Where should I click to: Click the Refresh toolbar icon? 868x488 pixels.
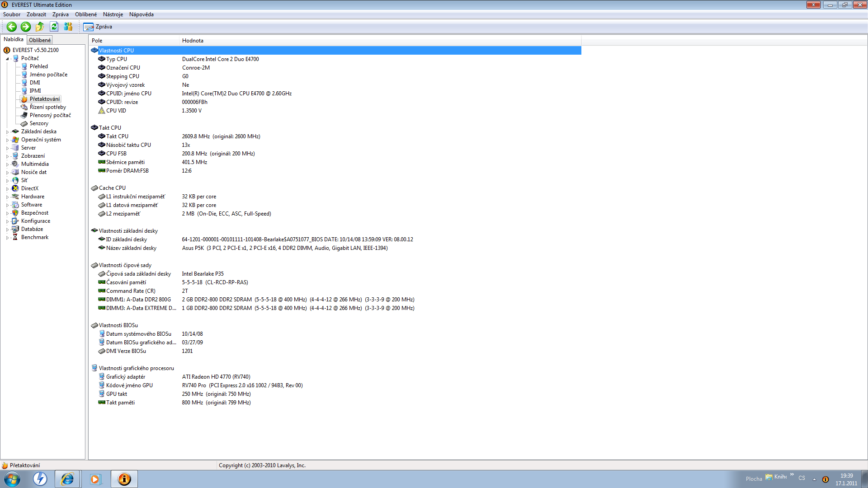[x=54, y=27]
